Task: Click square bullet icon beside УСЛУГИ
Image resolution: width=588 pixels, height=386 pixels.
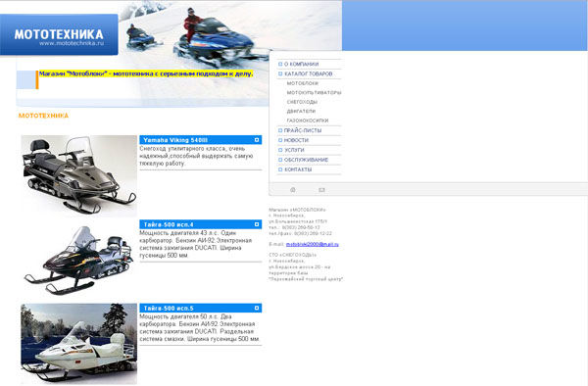Action: (x=280, y=150)
